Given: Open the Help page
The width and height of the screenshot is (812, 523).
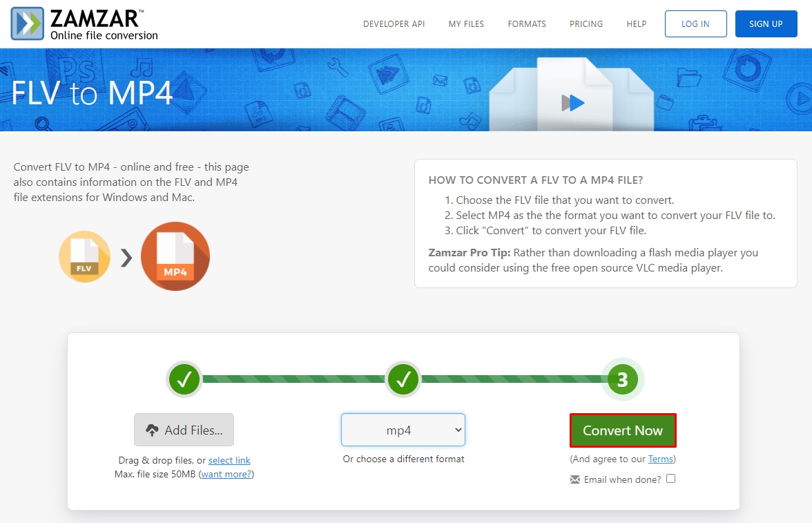Looking at the screenshot, I should [637, 24].
